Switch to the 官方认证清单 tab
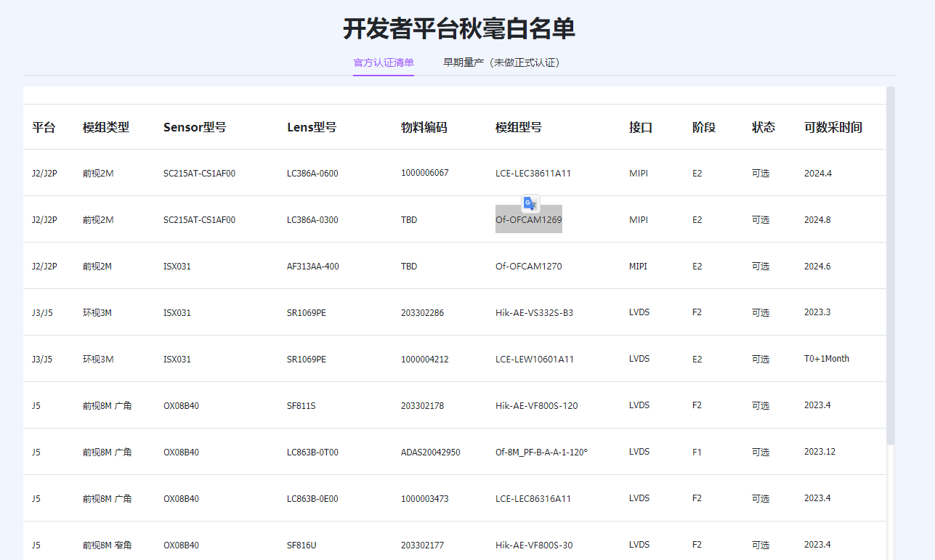This screenshot has width=935, height=560. click(384, 62)
